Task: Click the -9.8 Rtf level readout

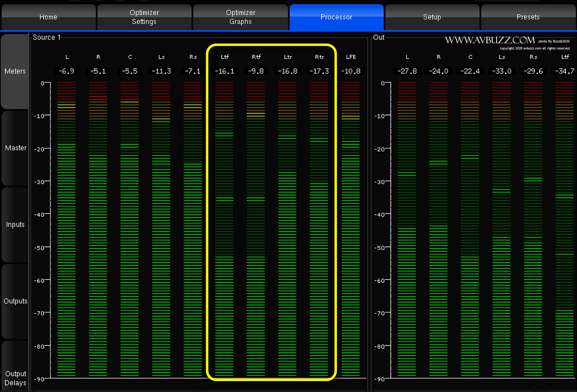Action: 256,71
